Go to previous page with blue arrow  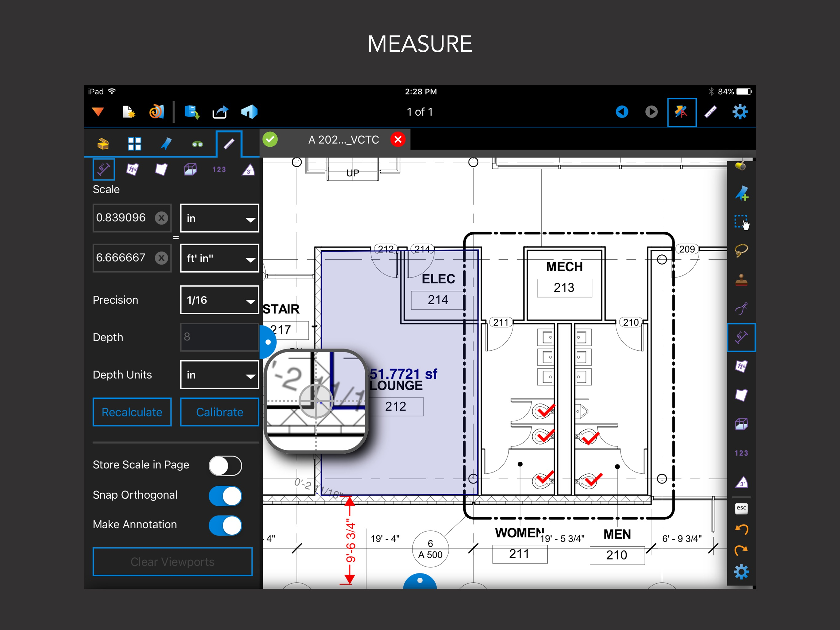pos(622,112)
